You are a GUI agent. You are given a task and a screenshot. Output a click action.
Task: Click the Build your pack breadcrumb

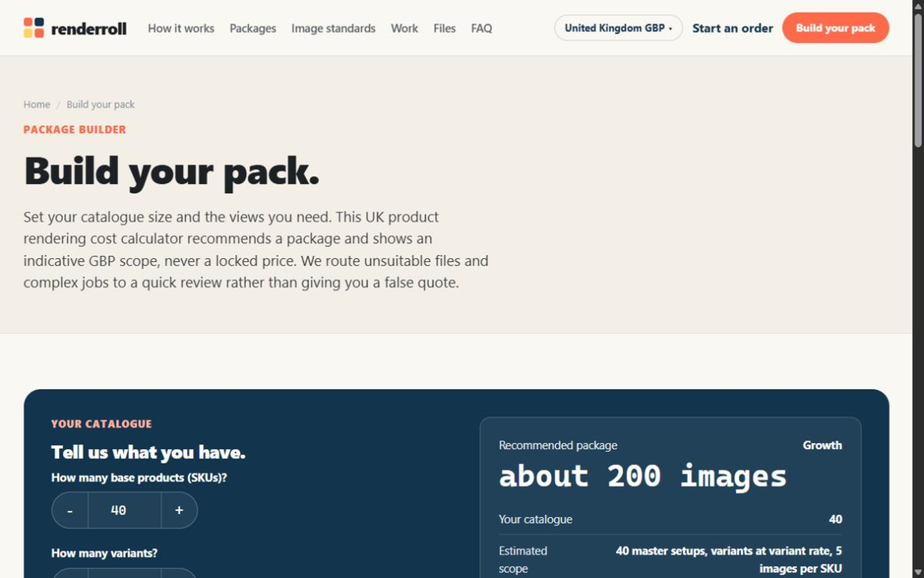tap(101, 105)
